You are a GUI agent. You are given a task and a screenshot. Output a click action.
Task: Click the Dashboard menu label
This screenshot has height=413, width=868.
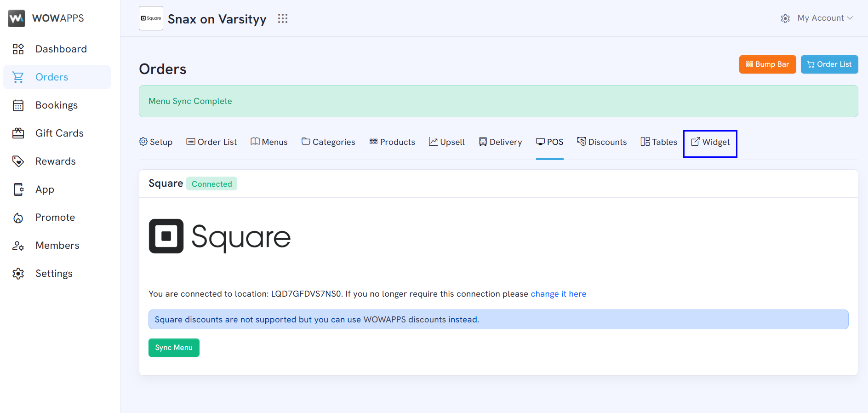pos(61,49)
